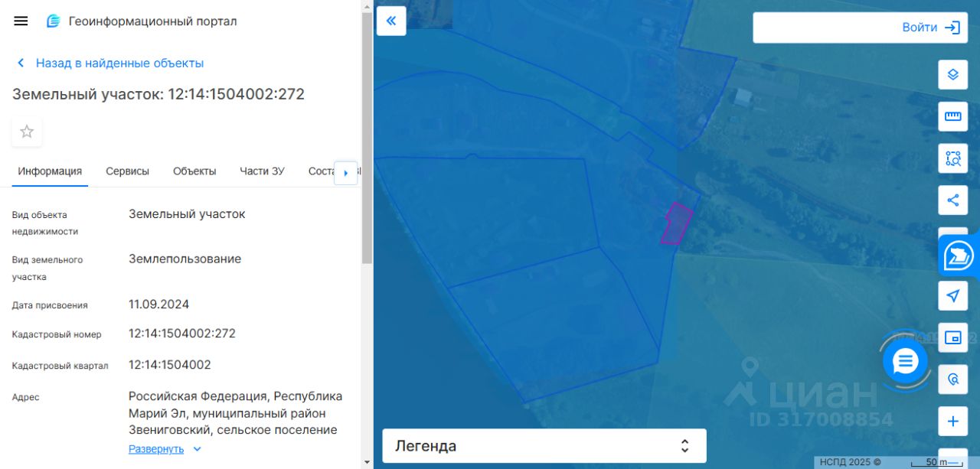Click the parcel title heading
Viewport: 980px width, 469px height.
coord(158,94)
